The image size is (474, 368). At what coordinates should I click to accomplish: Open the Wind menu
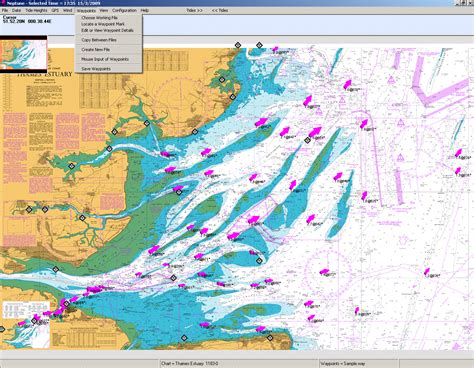coord(67,10)
